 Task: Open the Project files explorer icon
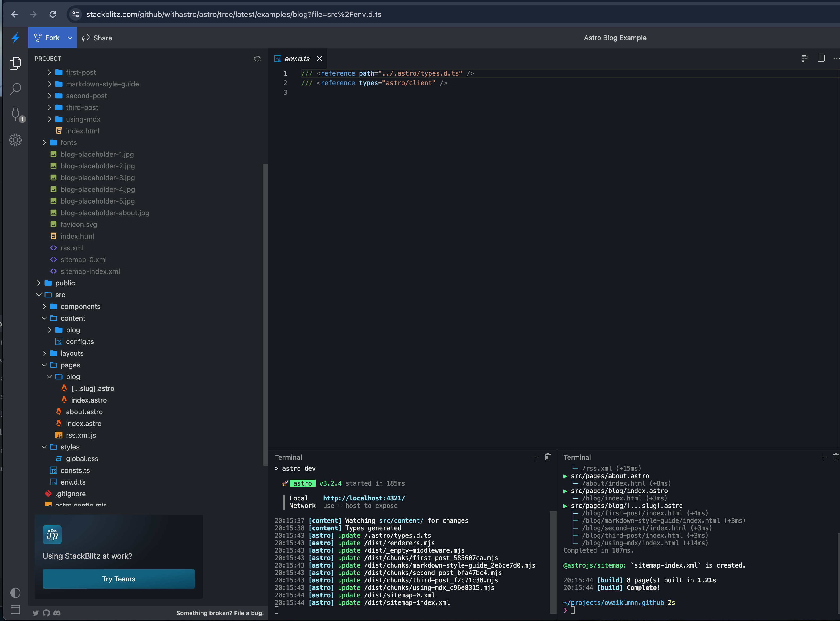[x=15, y=63]
